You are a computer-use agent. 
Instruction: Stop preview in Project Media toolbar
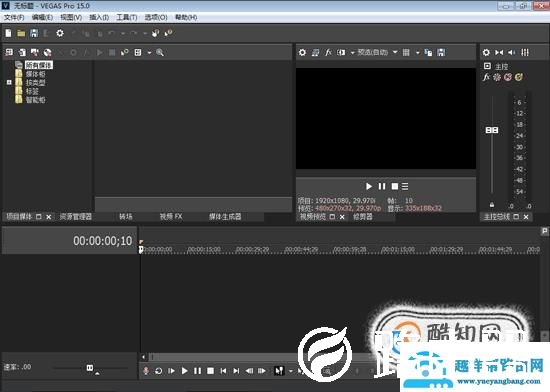click(112, 53)
